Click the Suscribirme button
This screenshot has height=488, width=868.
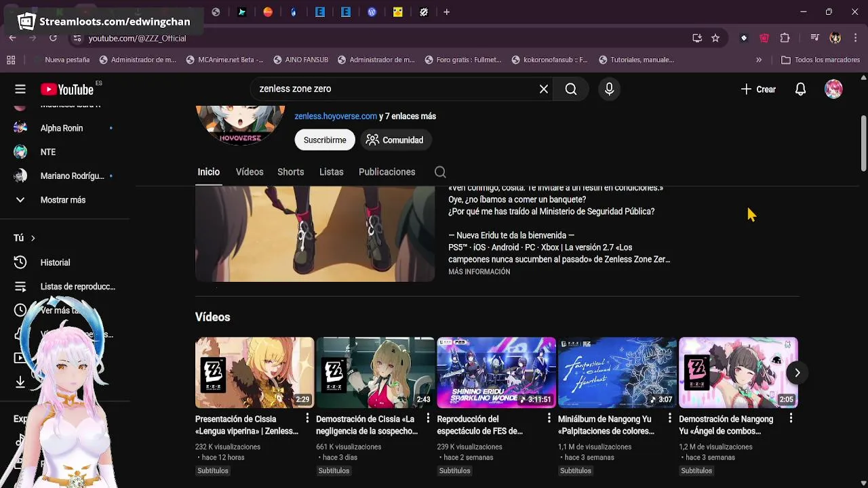(325, 140)
